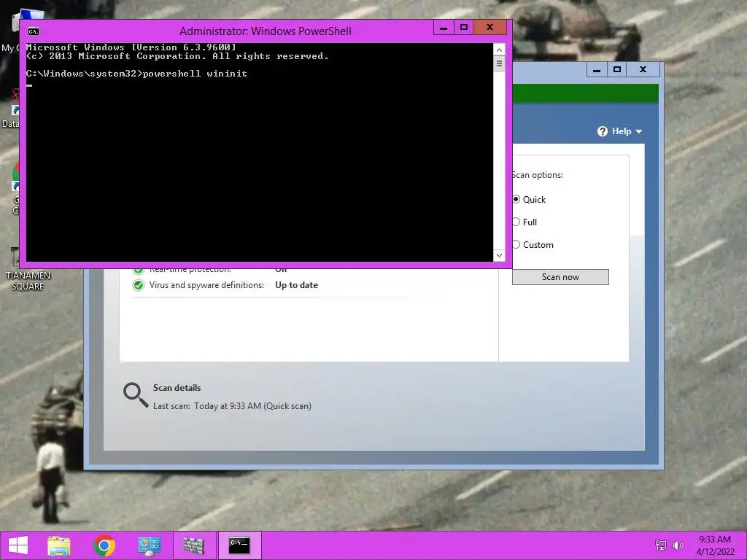Close the Windows Defender window

pos(643,70)
